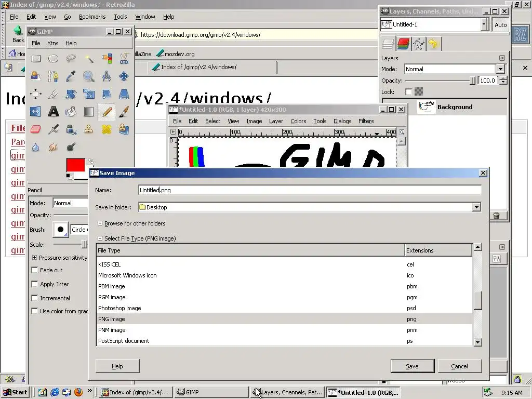Screen dimensions: 532x399
Task: Select the Paths tool
Action: [x=54, y=76]
